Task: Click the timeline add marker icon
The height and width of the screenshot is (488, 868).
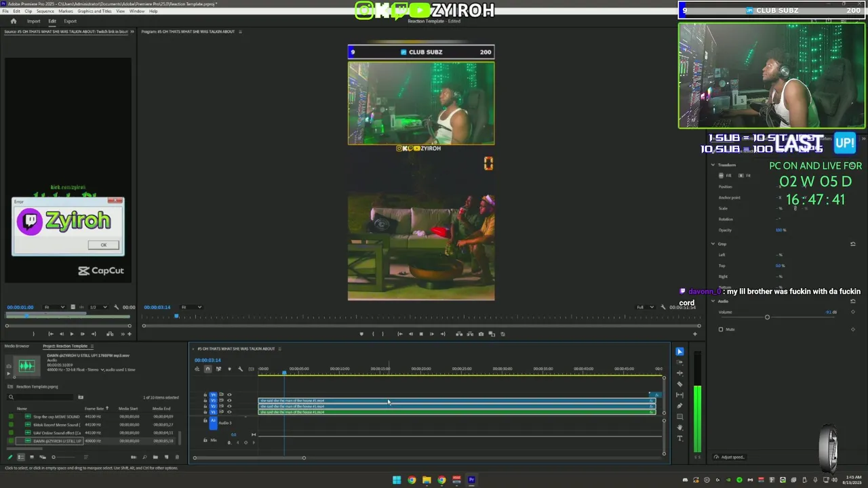Action: [x=229, y=369]
